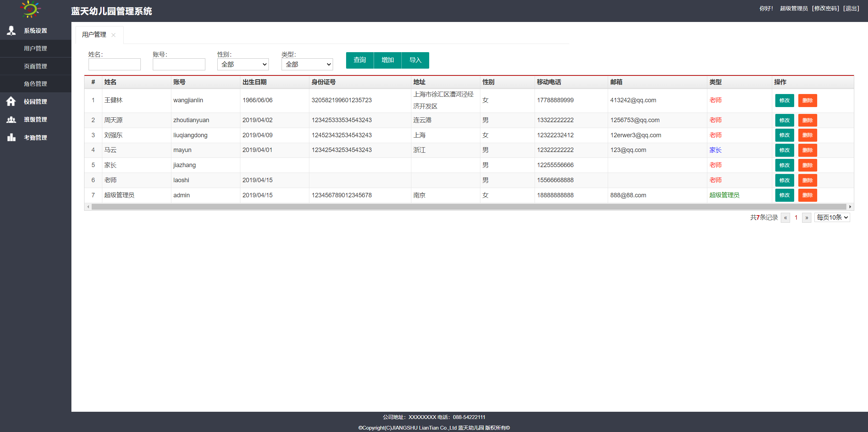Image resolution: width=868 pixels, height=432 pixels.
Task: Click 删除 for account admin
Action: tap(808, 195)
